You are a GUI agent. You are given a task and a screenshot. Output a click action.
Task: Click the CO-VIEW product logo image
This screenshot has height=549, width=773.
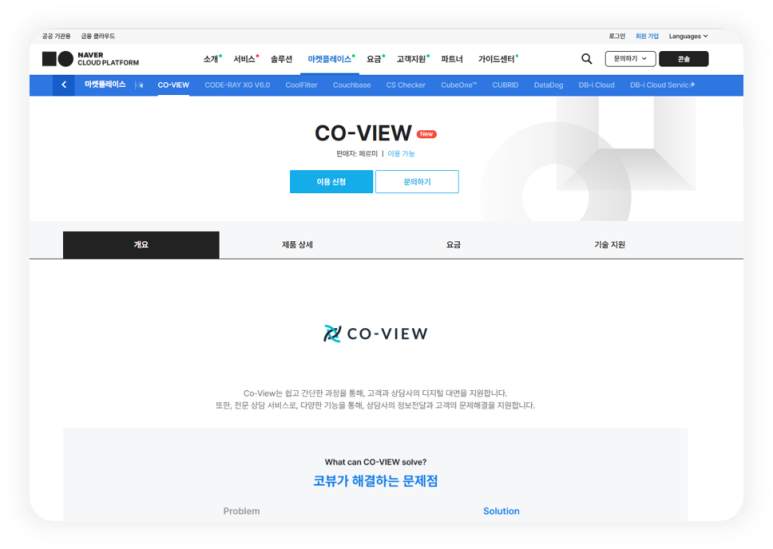[x=375, y=334]
